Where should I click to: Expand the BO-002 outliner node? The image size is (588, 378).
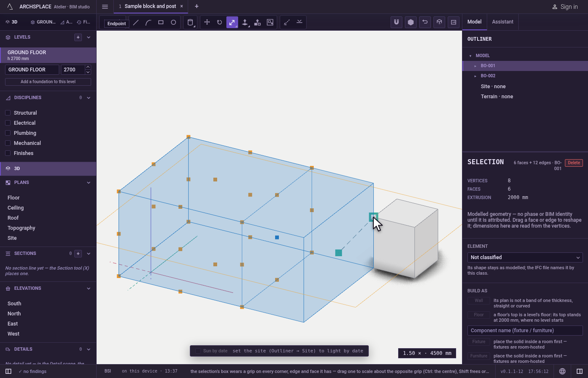pos(475,76)
